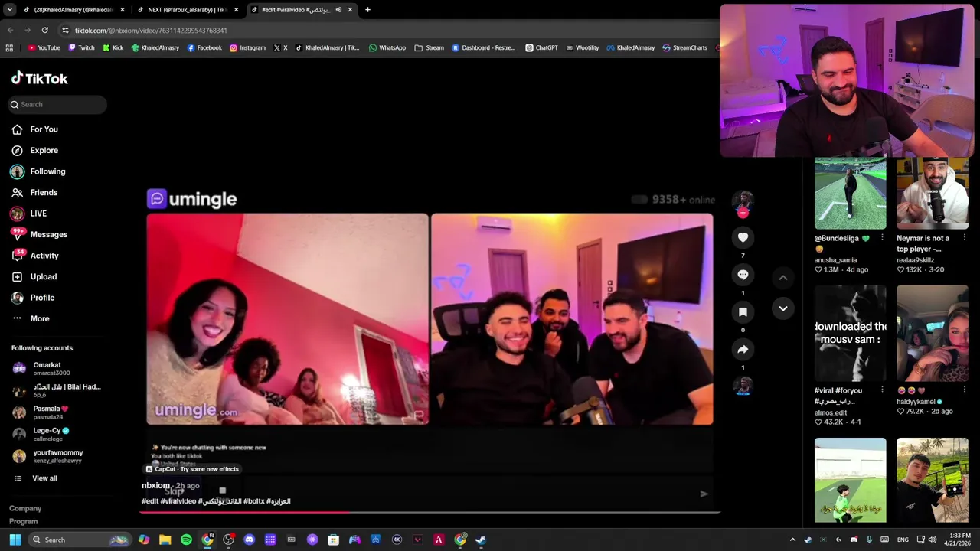This screenshot has height=551, width=980.
Task: Click the TikTok search field
Action: 57,104
